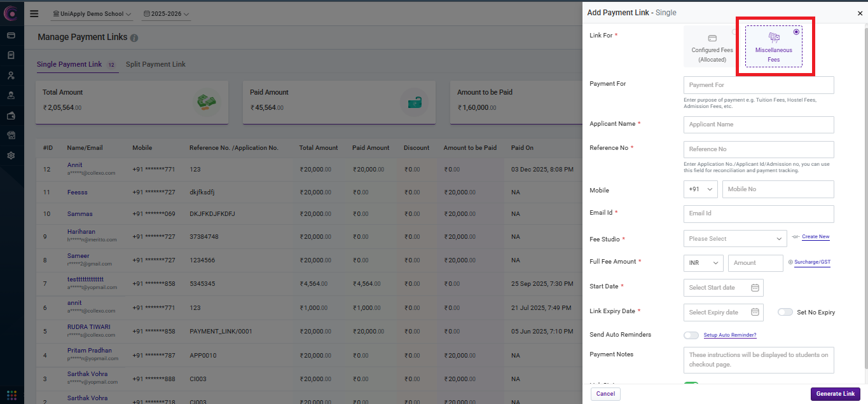Image resolution: width=868 pixels, height=404 pixels.
Task: Open the INR currency dropdown
Action: (x=703, y=263)
